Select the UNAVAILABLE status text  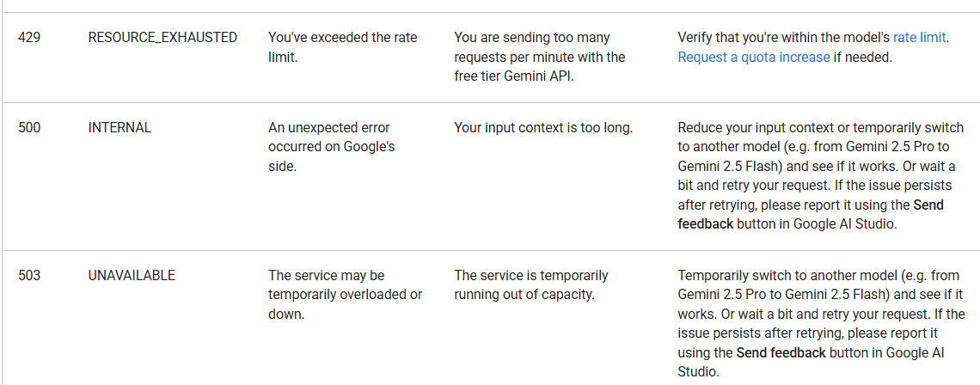132,275
